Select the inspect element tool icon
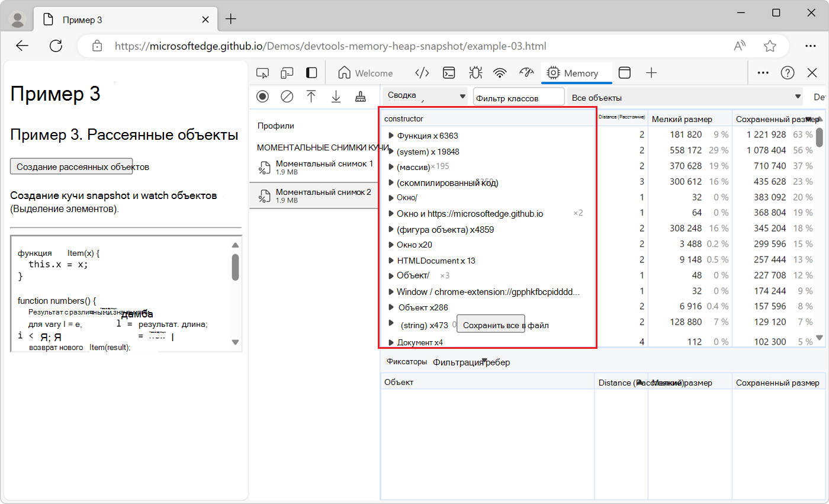Image resolution: width=829 pixels, height=504 pixels. [x=263, y=73]
